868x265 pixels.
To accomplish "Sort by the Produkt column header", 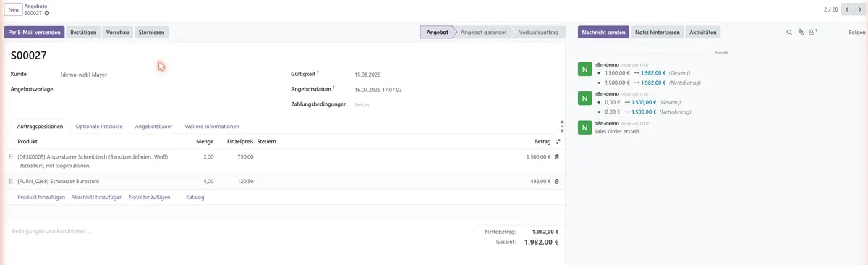I will (x=27, y=141).
